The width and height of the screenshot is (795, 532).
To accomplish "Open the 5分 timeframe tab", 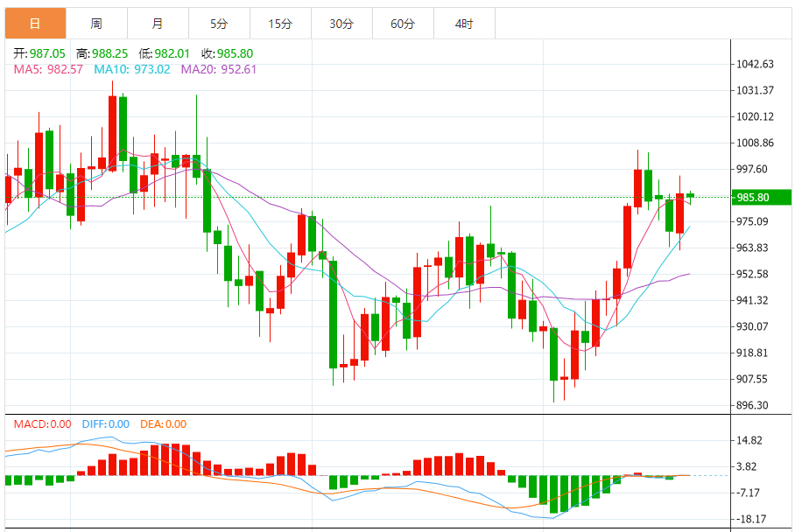I will point(220,24).
